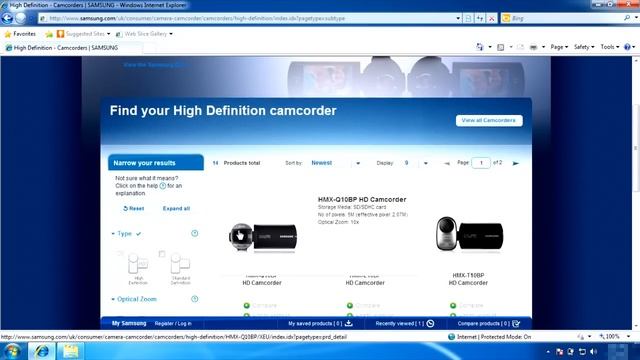Tick the Standard Definition checkbox

162,254
